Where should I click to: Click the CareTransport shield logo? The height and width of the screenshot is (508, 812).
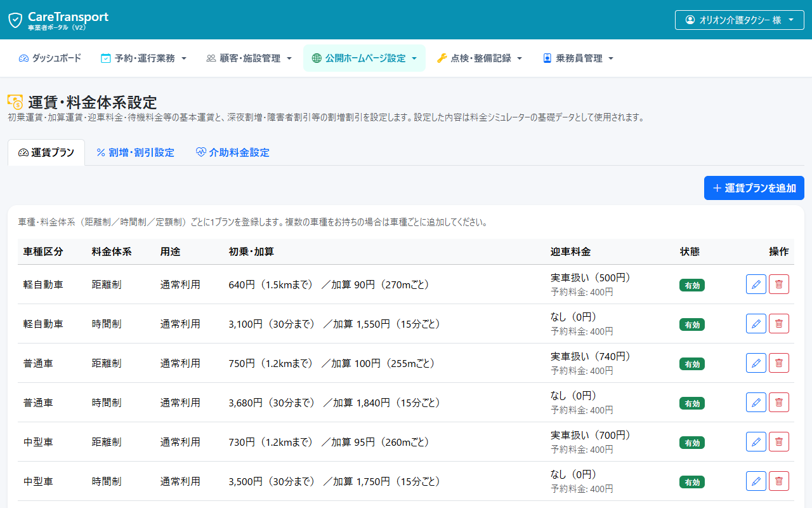[15, 20]
